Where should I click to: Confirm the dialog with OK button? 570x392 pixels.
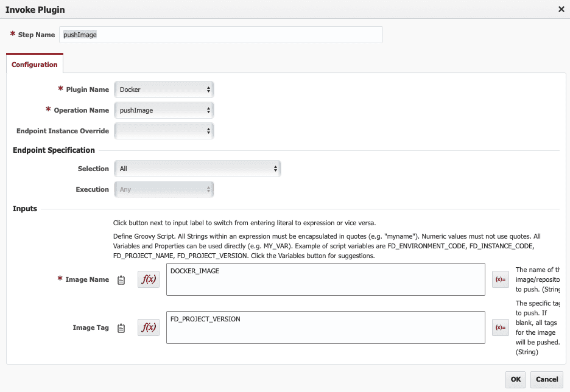click(515, 379)
